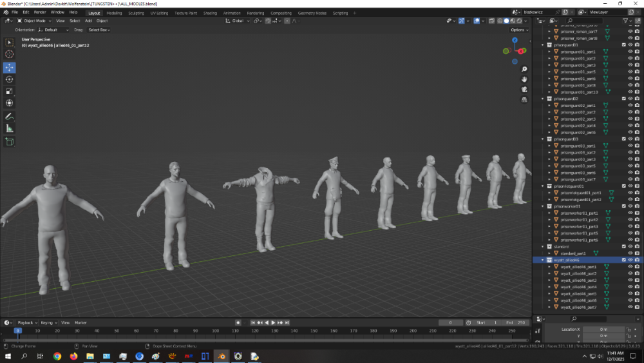Collapse the wyatt_allied46 collection
This screenshot has width=644, height=363.
pyautogui.click(x=542, y=260)
